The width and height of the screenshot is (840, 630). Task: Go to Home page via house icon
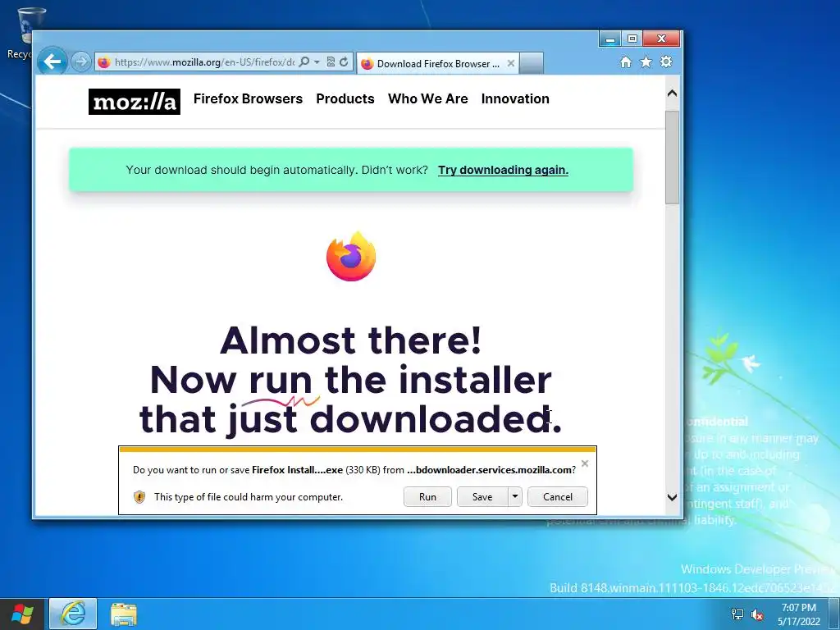626,62
